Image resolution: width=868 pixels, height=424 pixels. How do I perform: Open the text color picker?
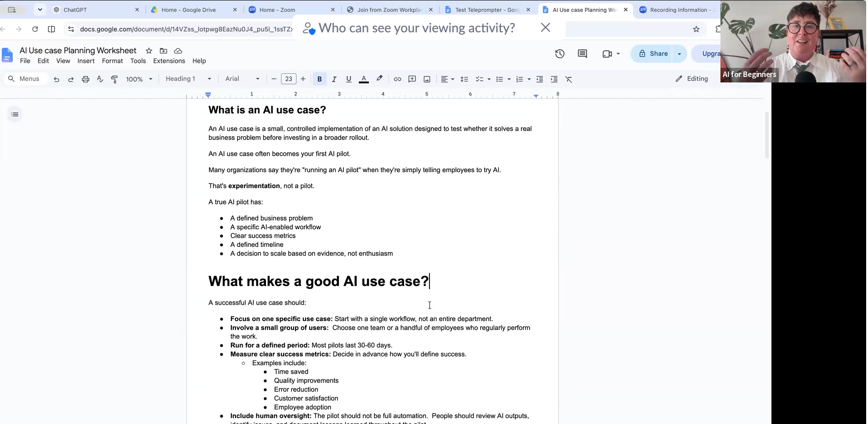363,79
